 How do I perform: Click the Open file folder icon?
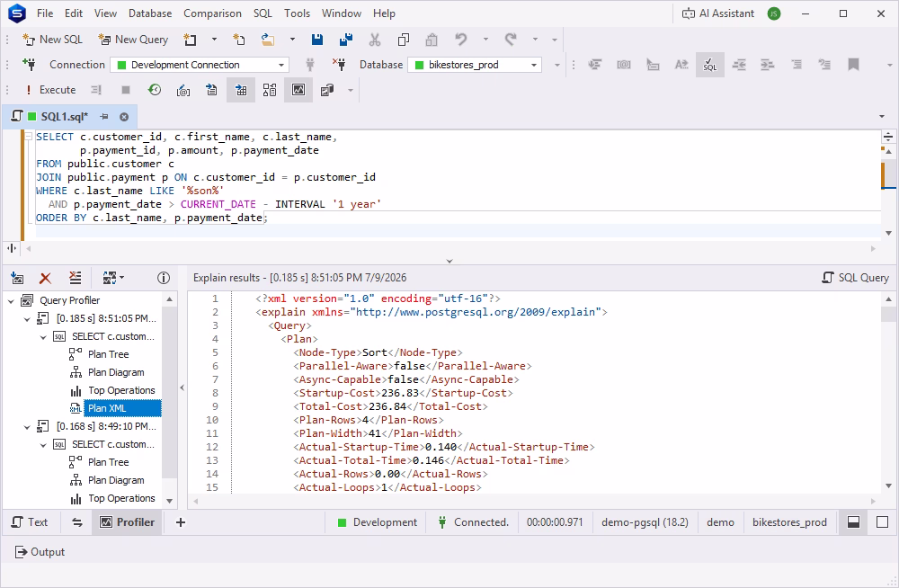tap(268, 39)
